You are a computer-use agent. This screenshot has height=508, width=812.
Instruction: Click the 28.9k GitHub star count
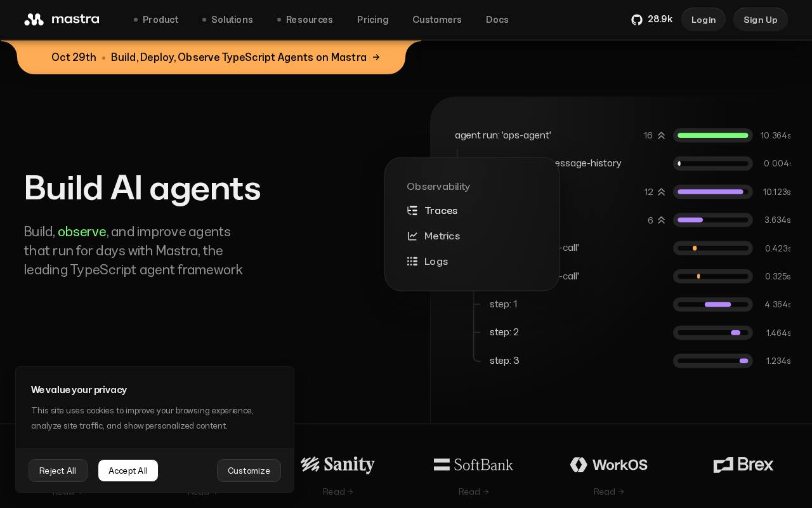tap(660, 20)
